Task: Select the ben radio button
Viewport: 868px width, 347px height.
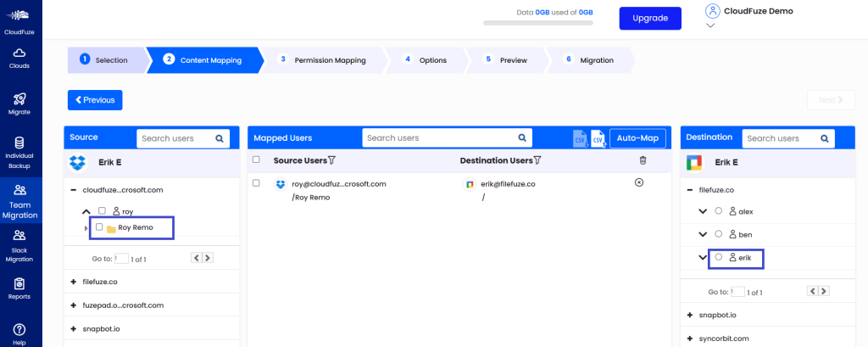Action: (x=719, y=234)
